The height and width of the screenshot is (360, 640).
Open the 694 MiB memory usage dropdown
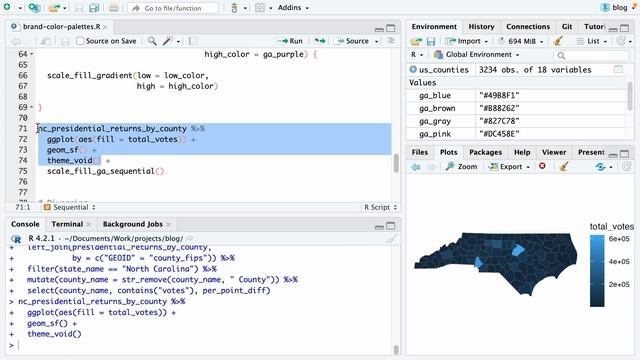click(521, 41)
